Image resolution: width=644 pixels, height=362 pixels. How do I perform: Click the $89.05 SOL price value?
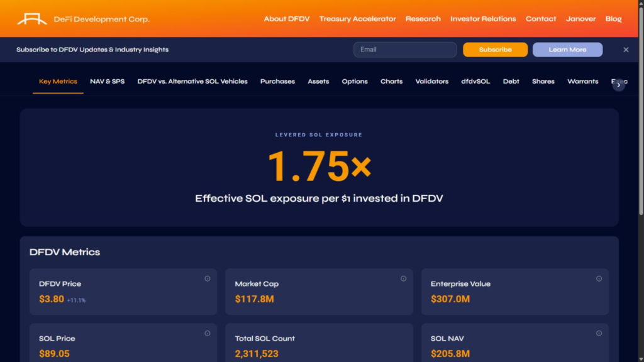pos(54,354)
